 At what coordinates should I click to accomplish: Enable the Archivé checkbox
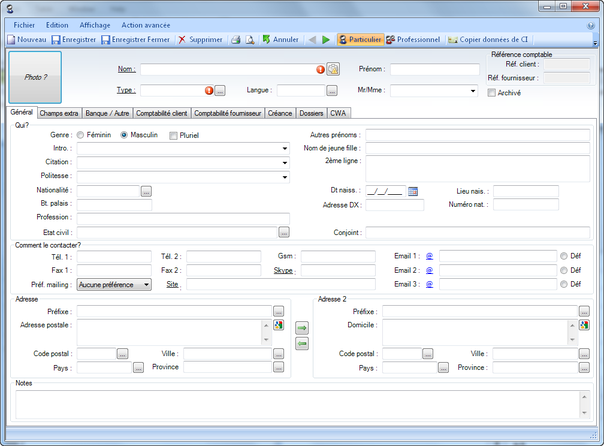coord(491,93)
